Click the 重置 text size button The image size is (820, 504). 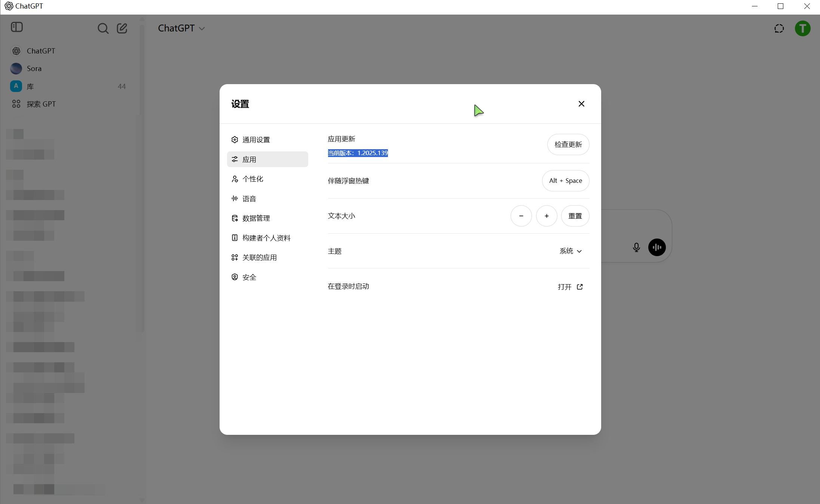coord(575,216)
